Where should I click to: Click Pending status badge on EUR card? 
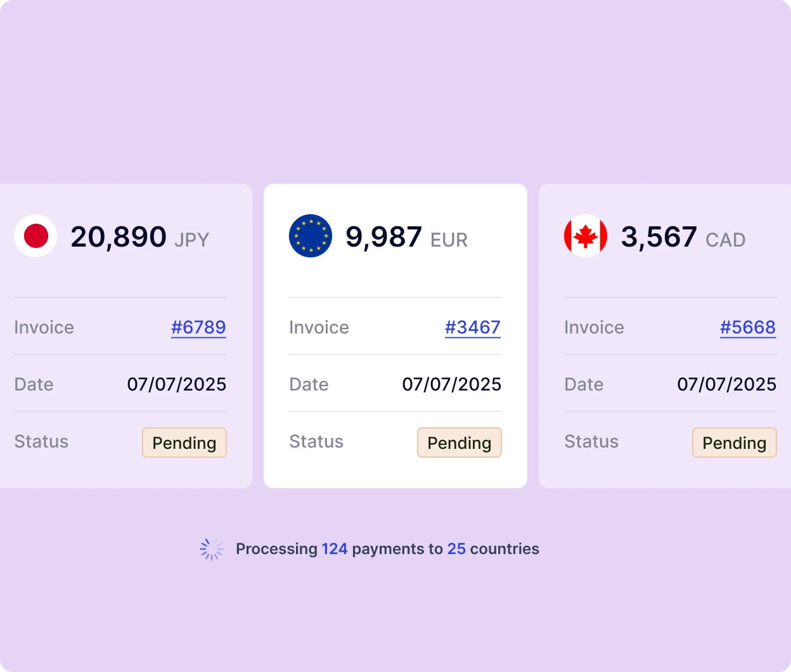pyautogui.click(x=460, y=443)
